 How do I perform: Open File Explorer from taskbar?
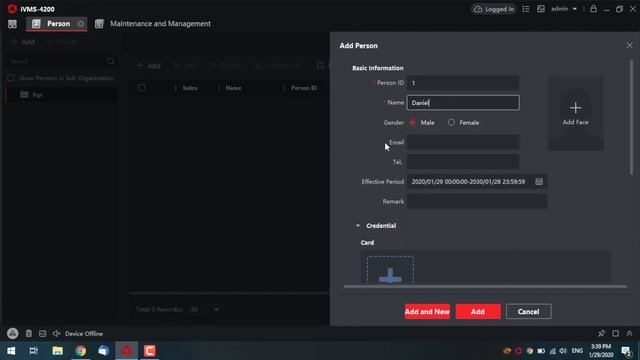(x=58, y=351)
